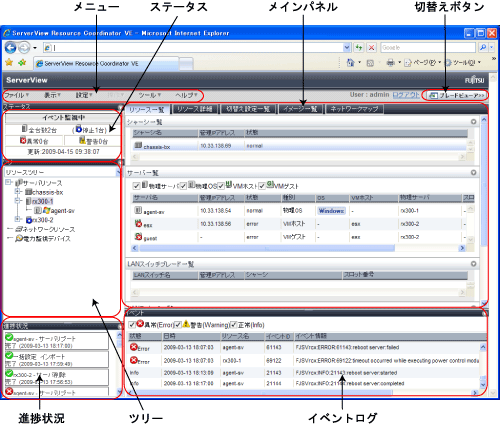
Task: Toggle the 正常(Info) event filter checkbox
Action: tap(234, 325)
